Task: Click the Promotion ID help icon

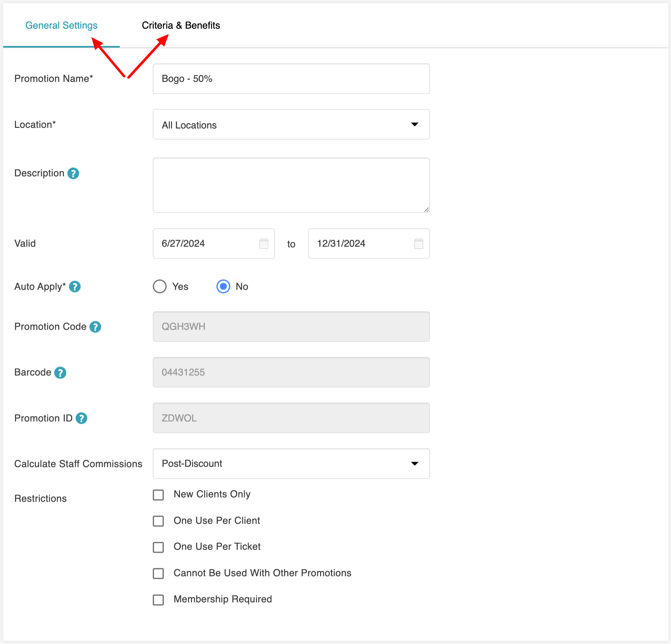Action: (x=82, y=418)
